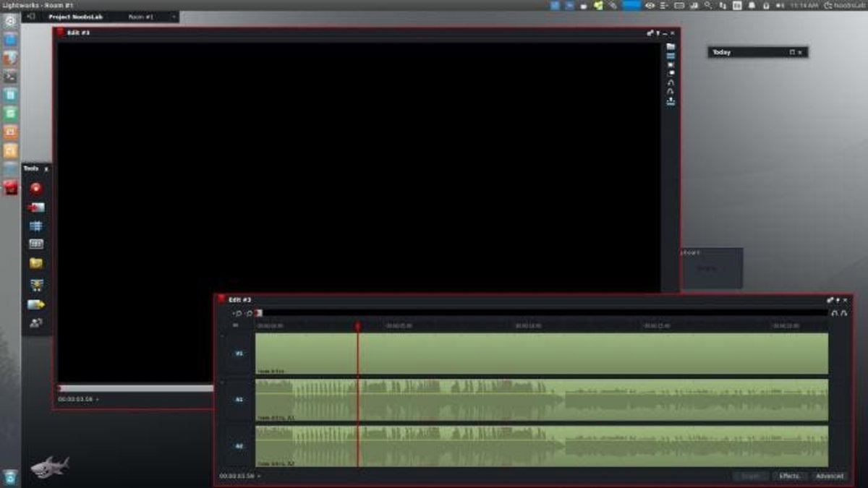Click the folder icon beside the viewer
The image size is (868, 488).
[x=671, y=46]
